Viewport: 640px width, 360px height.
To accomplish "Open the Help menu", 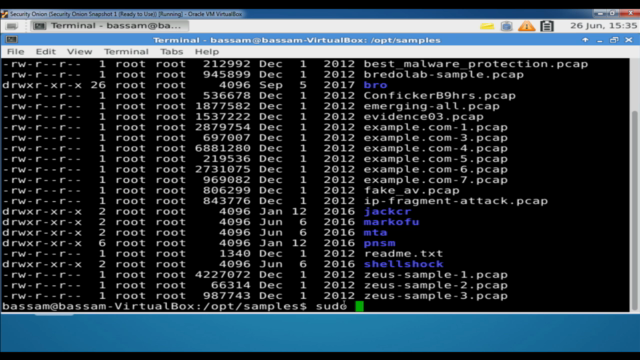I will 207,52.
